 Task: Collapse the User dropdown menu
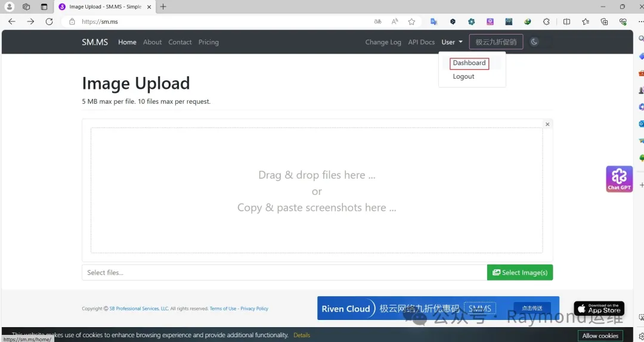pos(452,42)
